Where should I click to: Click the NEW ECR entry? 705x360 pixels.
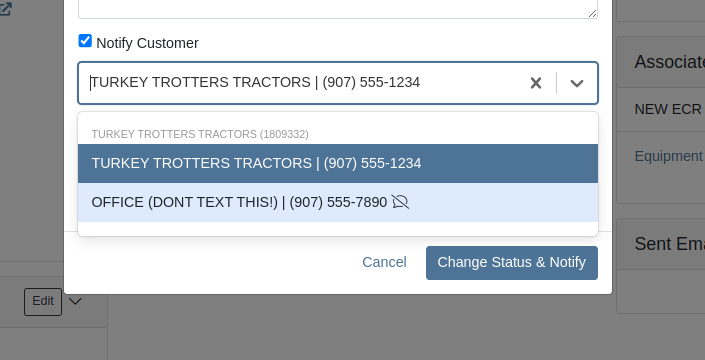point(668,109)
